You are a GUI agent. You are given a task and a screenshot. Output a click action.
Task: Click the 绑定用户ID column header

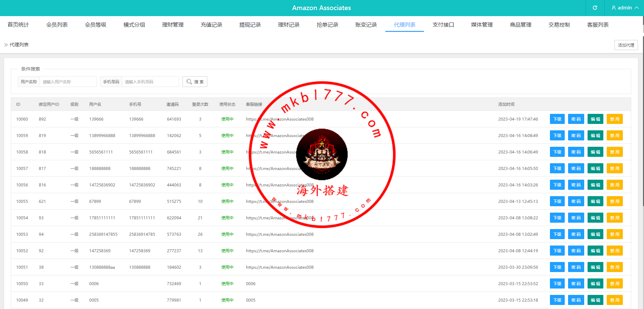pyautogui.click(x=49, y=104)
